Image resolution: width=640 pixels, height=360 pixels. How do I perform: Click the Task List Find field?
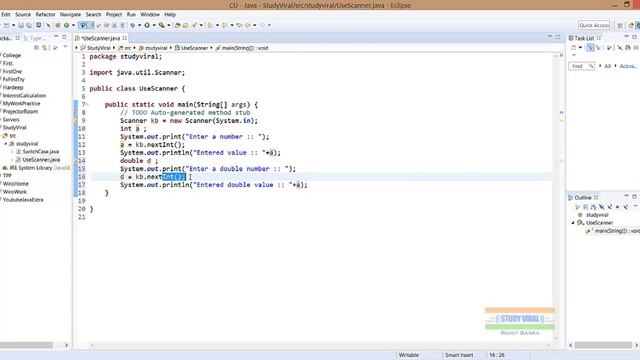click(581, 66)
